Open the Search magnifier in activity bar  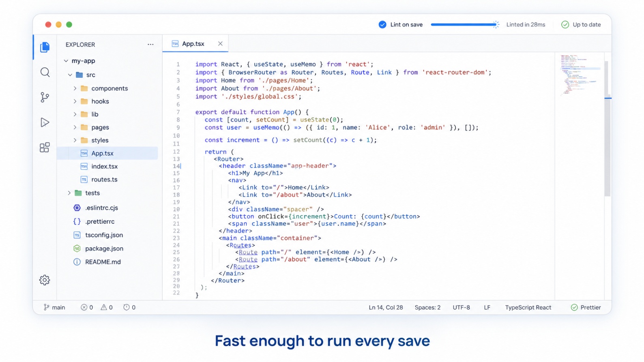click(45, 72)
